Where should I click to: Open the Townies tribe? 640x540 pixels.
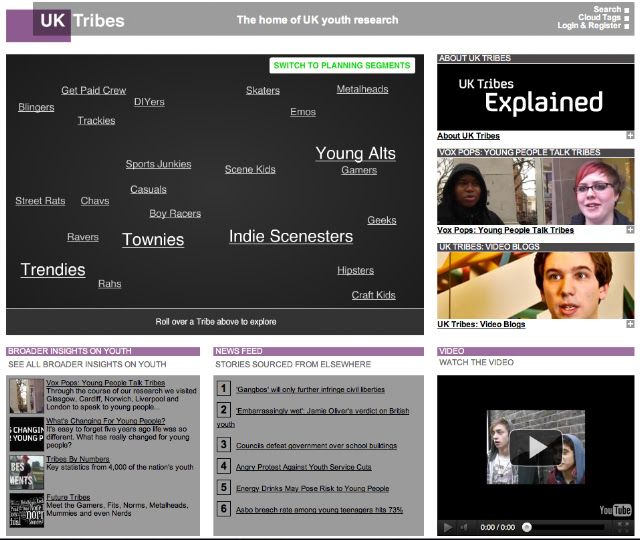pyautogui.click(x=153, y=240)
